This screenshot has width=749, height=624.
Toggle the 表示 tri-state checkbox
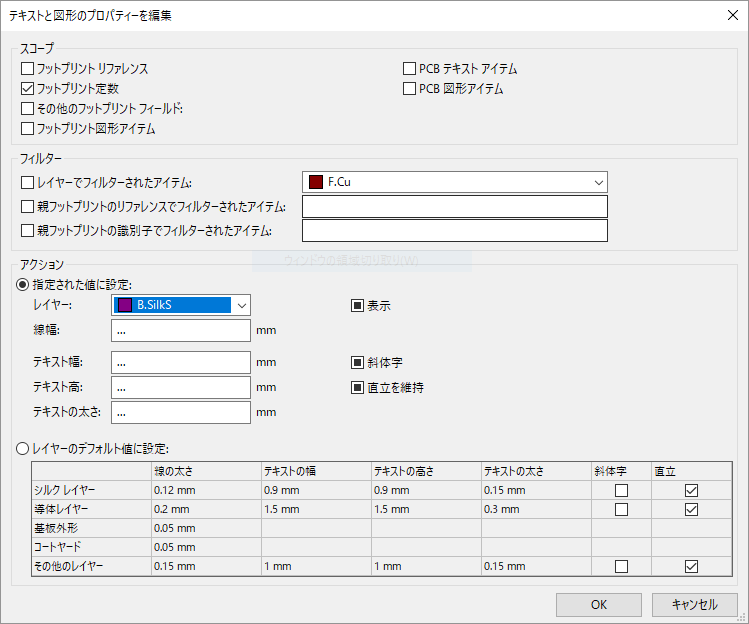pyautogui.click(x=357, y=305)
